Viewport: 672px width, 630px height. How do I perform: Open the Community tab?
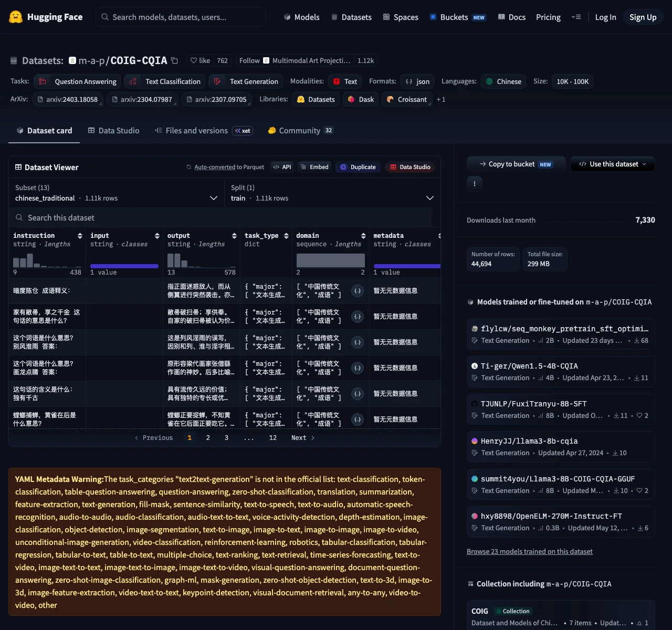(300, 131)
